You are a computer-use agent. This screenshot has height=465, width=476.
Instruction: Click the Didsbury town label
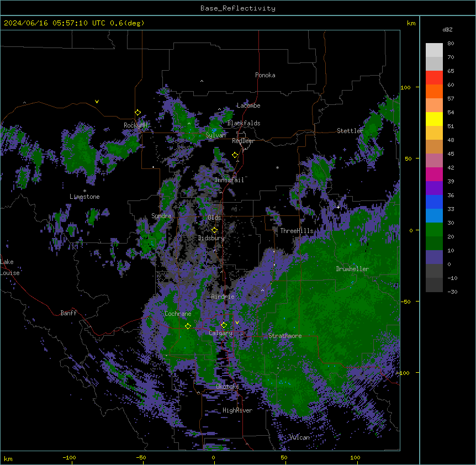(211, 238)
